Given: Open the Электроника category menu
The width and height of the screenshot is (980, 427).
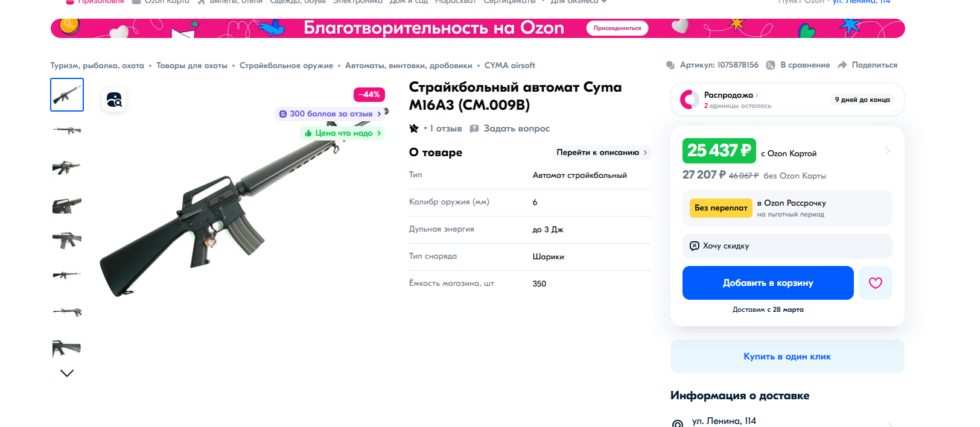Looking at the screenshot, I should (x=357, y=2).
